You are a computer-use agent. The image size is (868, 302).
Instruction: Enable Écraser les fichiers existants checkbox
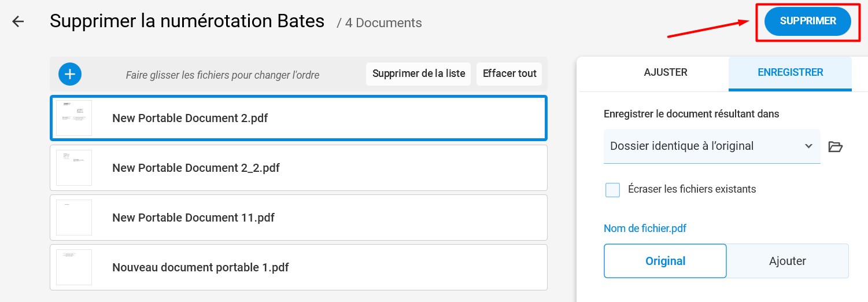(612, 190)
